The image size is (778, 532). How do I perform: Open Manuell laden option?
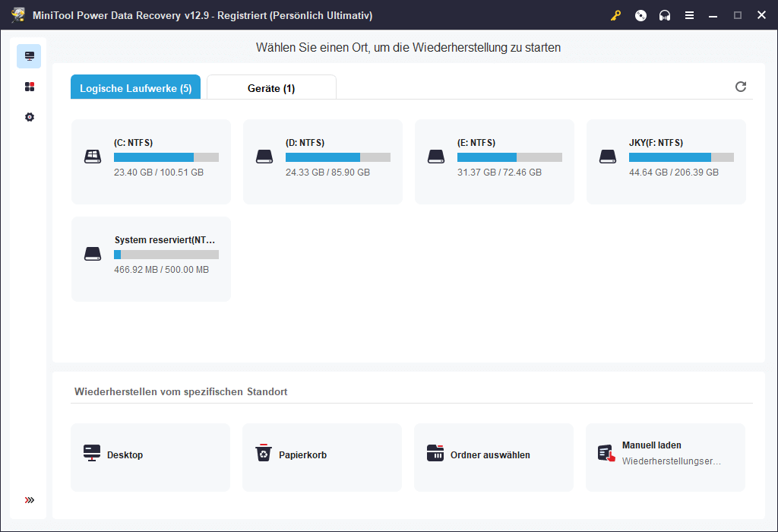(x=666, y=457)
